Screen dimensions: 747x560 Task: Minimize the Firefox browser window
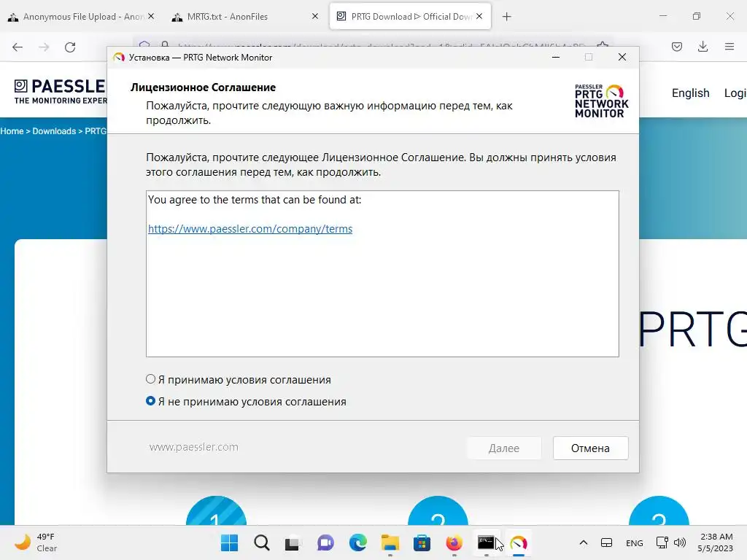[x=662, y=16]
